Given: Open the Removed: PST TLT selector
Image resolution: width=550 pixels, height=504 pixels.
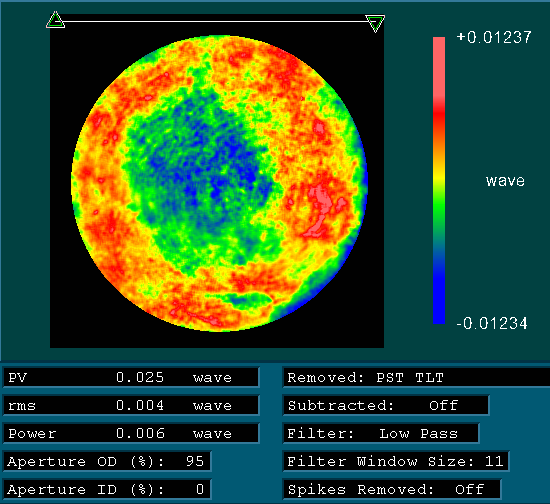Looking at the screenshot, I should [x=416, y=378].
